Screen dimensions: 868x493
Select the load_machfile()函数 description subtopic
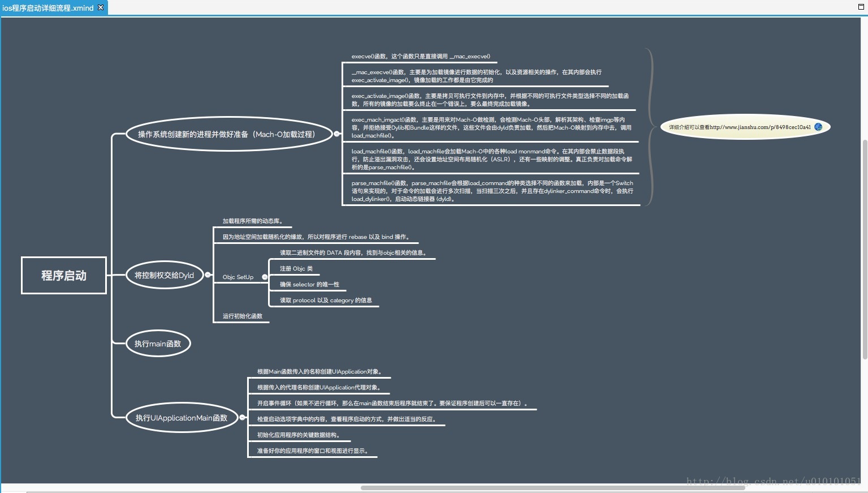click(x=492, y=160)
